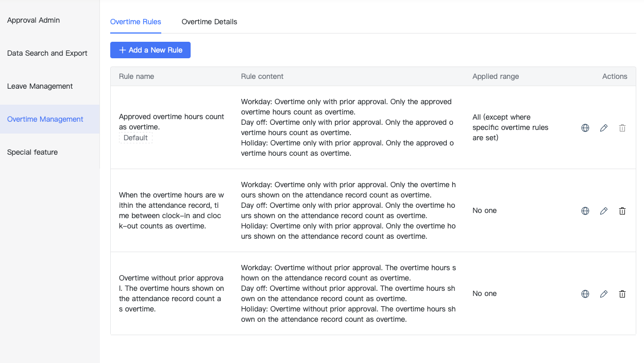Image resolution: width=644 pixels, height=363 pixels.
Task: Click the Applied range column header
Action: pyautogui.click(x=496, y=76)
